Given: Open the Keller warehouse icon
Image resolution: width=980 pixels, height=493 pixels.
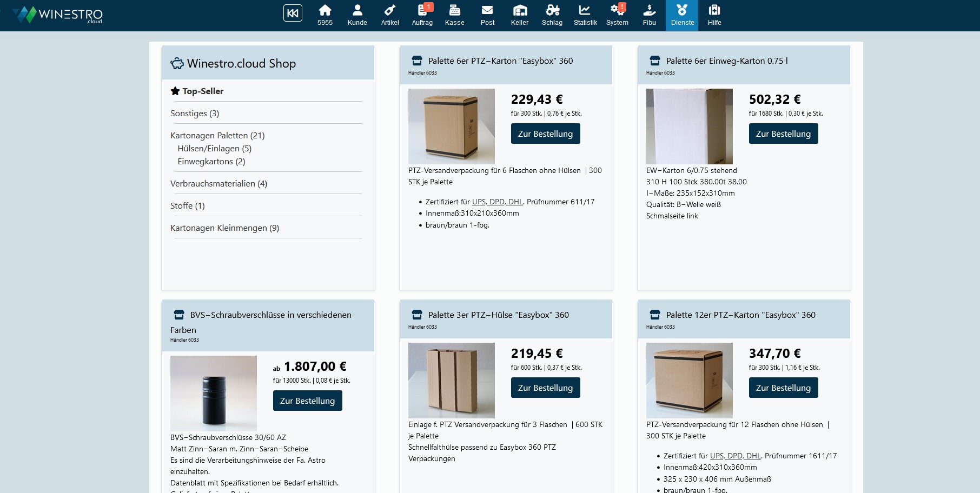Looking at the screenshot, I should point(520,15).
